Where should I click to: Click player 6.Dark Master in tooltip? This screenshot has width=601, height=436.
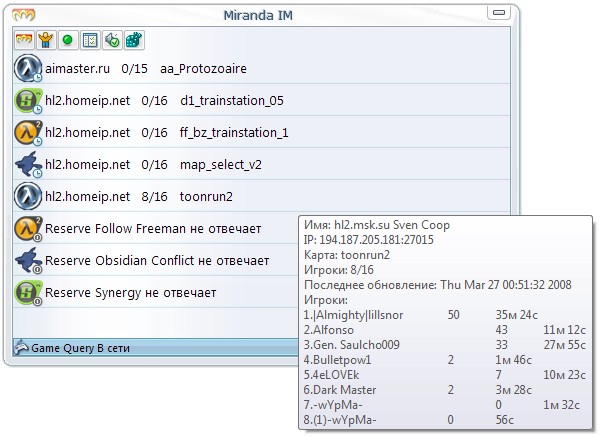pos(340,390)
